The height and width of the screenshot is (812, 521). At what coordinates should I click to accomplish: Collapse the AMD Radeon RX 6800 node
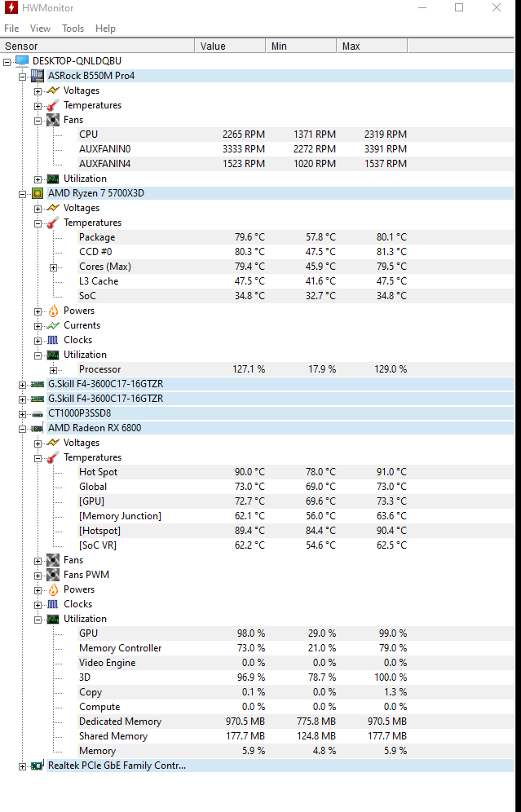coord(22,429)
